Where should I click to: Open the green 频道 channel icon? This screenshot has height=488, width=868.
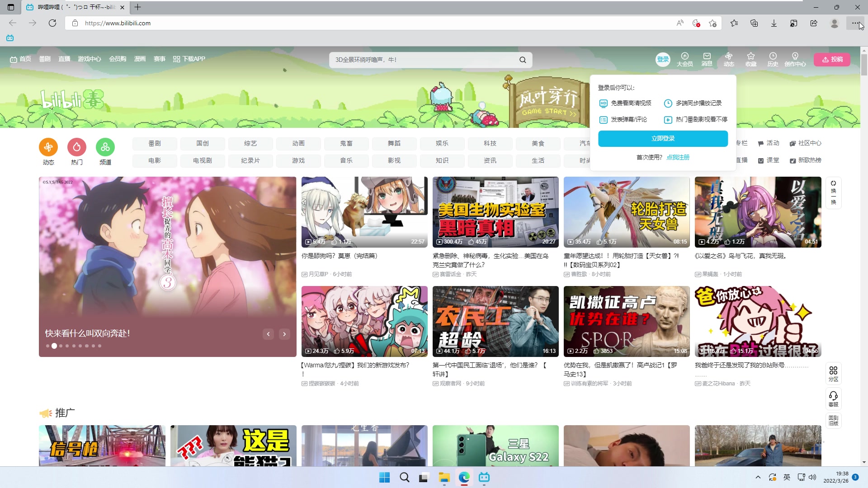105,147
